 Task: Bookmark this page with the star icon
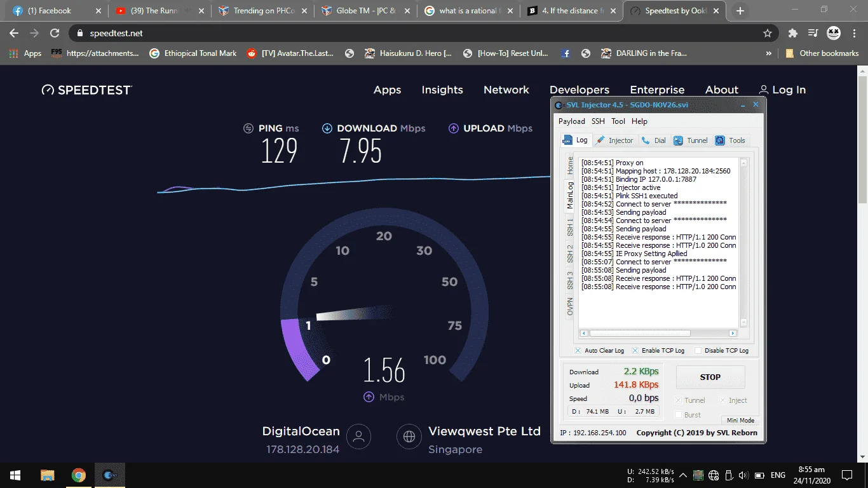click(768, 33)
